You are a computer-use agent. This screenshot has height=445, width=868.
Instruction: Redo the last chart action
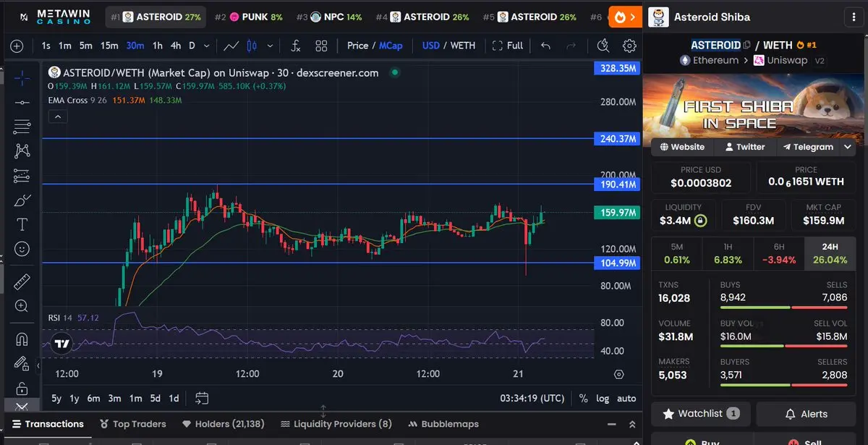click(x=571, y=46)
